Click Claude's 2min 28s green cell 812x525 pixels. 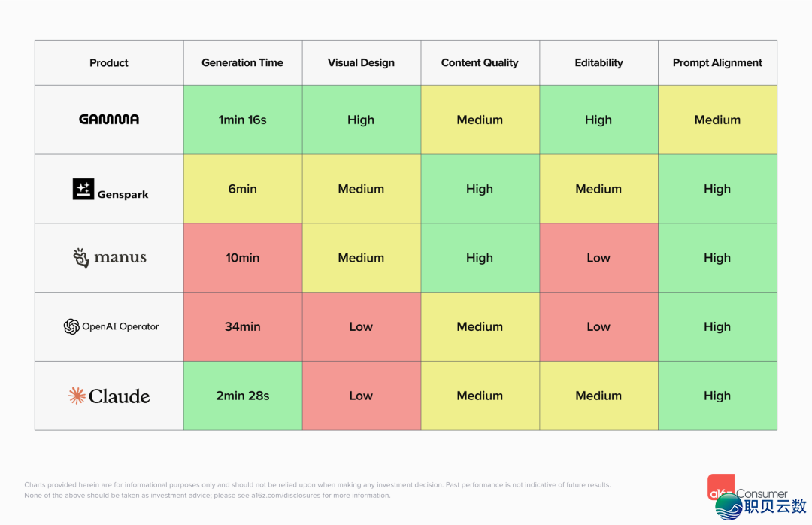[242, 396]
